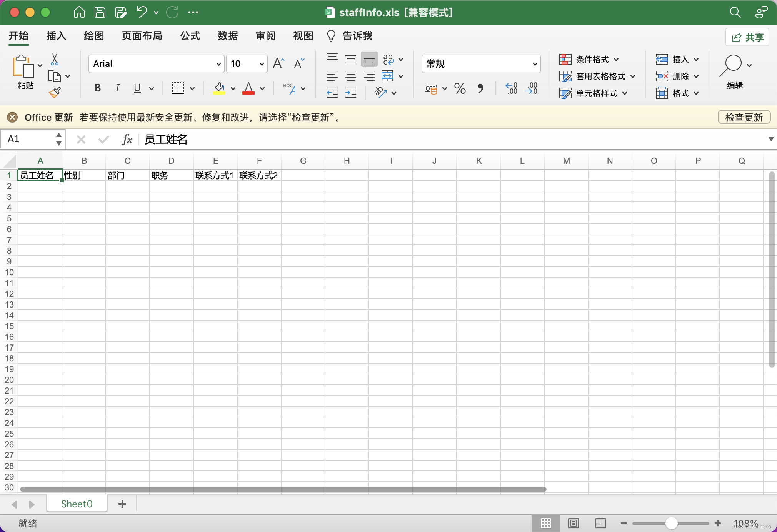Open the fill color dropdown arrow
The height and width of the screenshot is (532, 777).
tap(233, 88)
